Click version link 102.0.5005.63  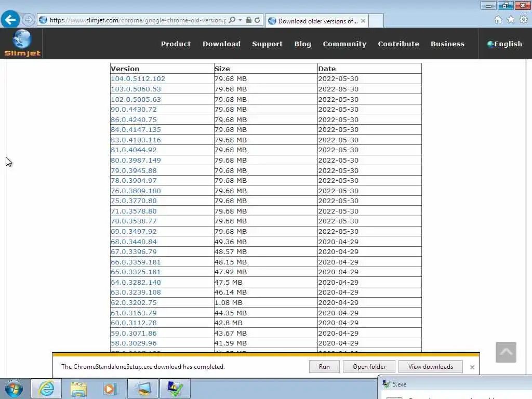[x=136, y=99]
